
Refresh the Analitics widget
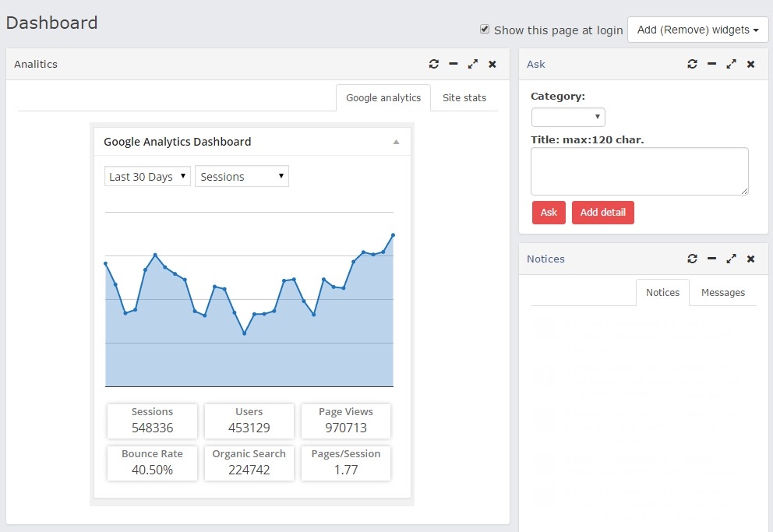click(434, 64)
